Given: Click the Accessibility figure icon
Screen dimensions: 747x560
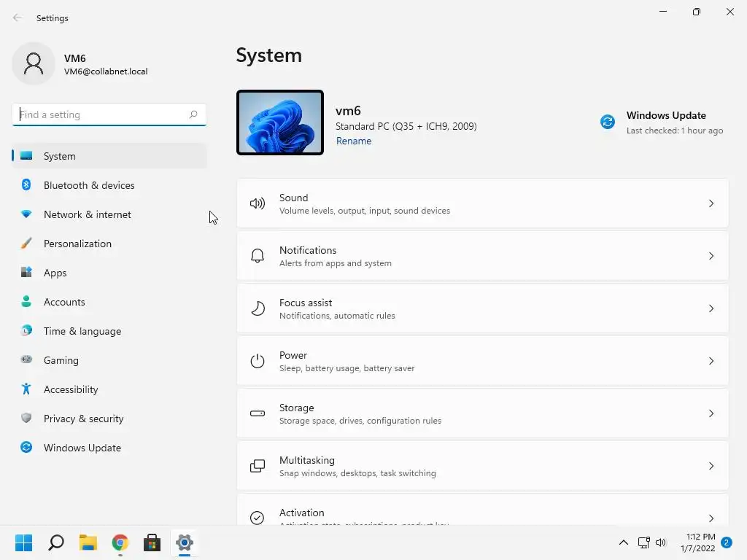Looking at the screenshot, I should [x=26, y=389].
